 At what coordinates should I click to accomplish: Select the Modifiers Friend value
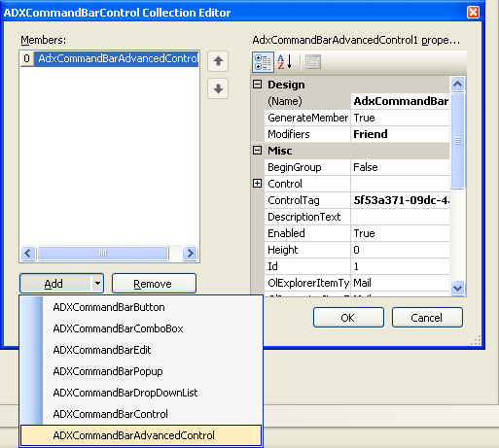[x=401, y=134]
